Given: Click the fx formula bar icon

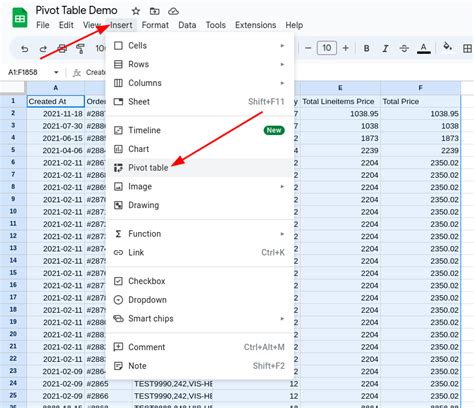Looking at the screenshot, I should pos(77,72).
